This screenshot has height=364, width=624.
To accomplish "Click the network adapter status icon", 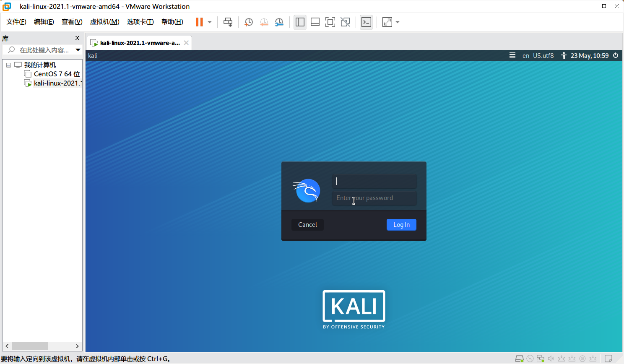I will [541, 359].
